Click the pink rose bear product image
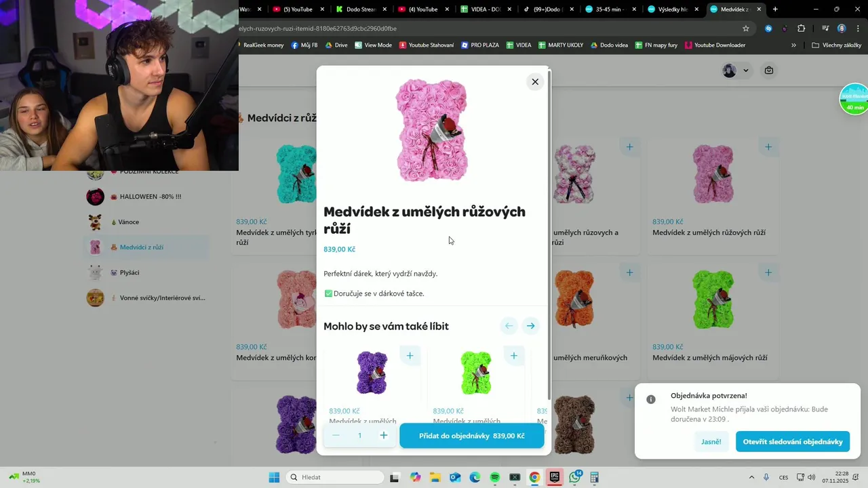 433,131
